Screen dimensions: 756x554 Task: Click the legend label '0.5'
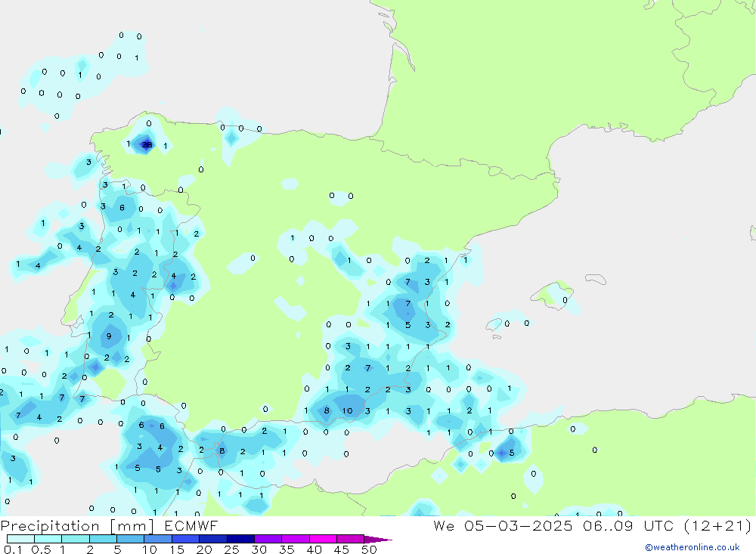click(41, 549)
